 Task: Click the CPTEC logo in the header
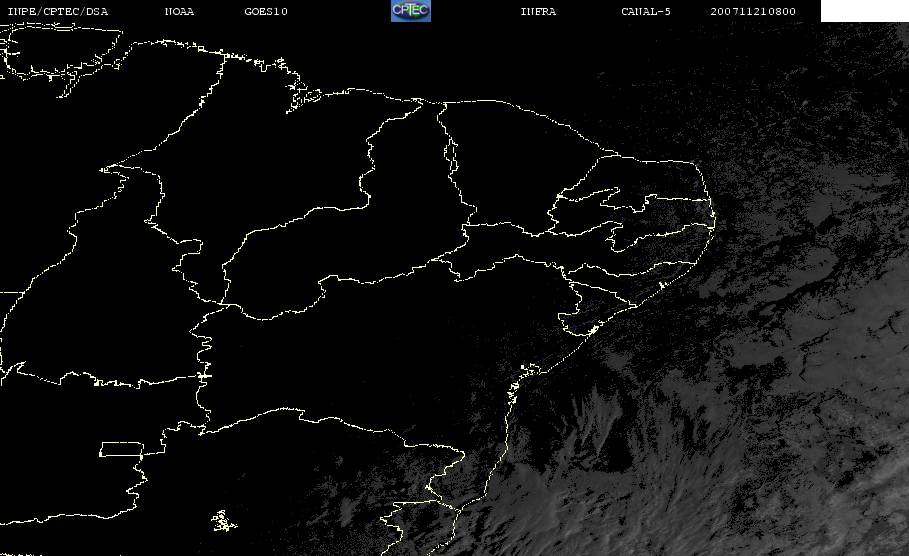tap(410, 11)
